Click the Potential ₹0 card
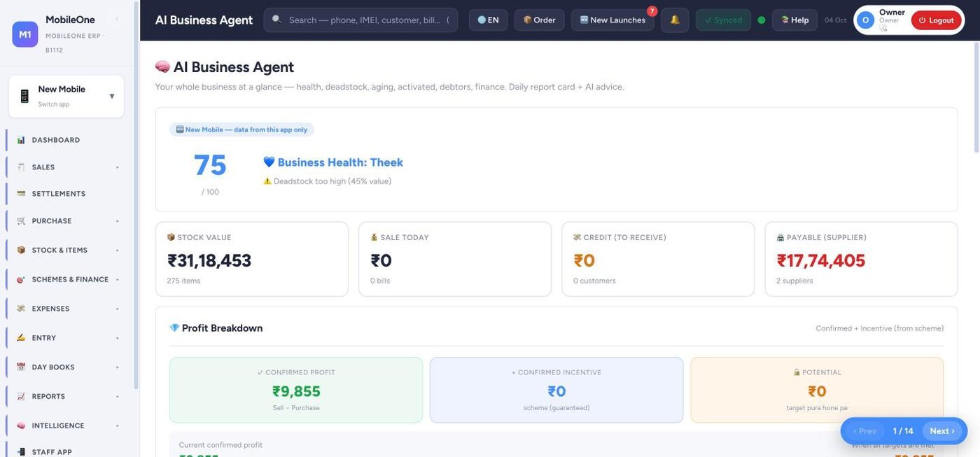Screen dimensions: 980x457 (817, 390)
